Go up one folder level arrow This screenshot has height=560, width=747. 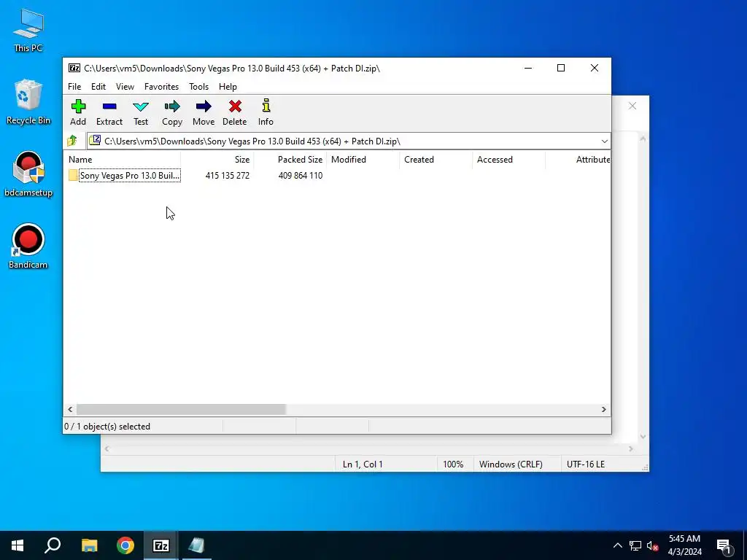point(72,141)
